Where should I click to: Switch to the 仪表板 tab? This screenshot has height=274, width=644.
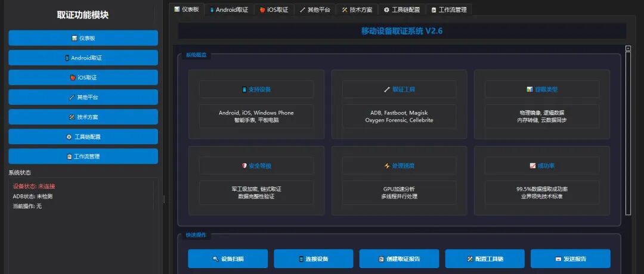(x=187, y=9)
